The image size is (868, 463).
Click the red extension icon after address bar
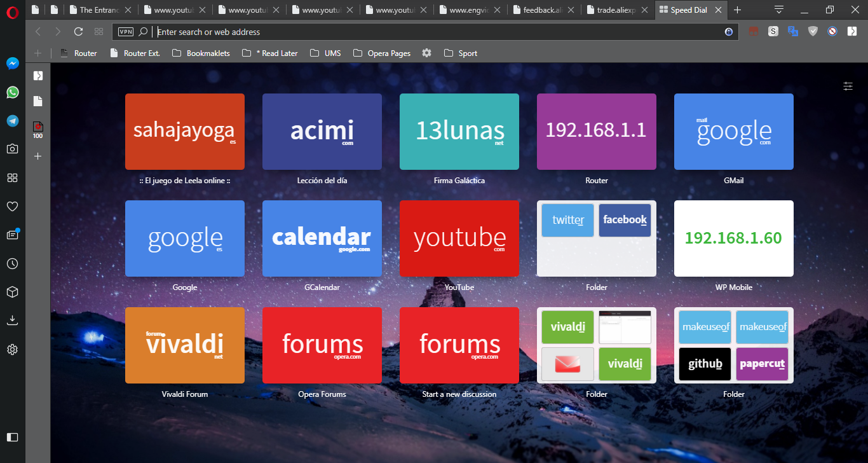pyautogui.click(x=754, y=31)
